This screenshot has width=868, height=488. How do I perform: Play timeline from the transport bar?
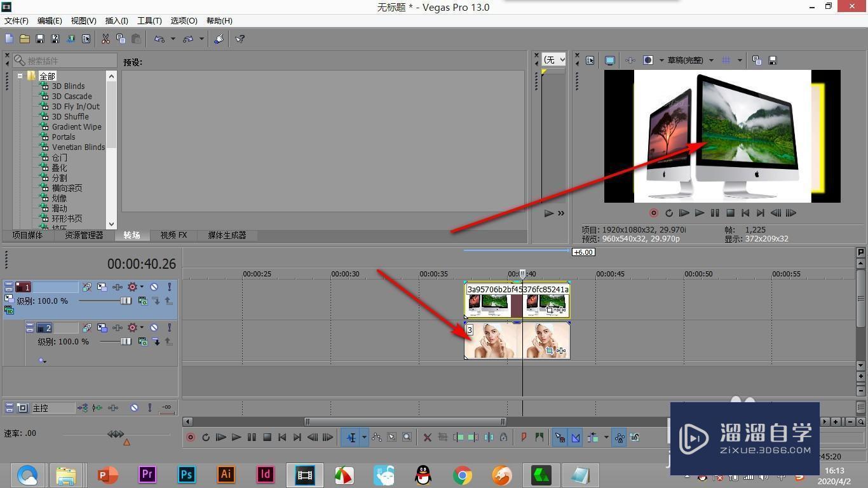[236, 437]
